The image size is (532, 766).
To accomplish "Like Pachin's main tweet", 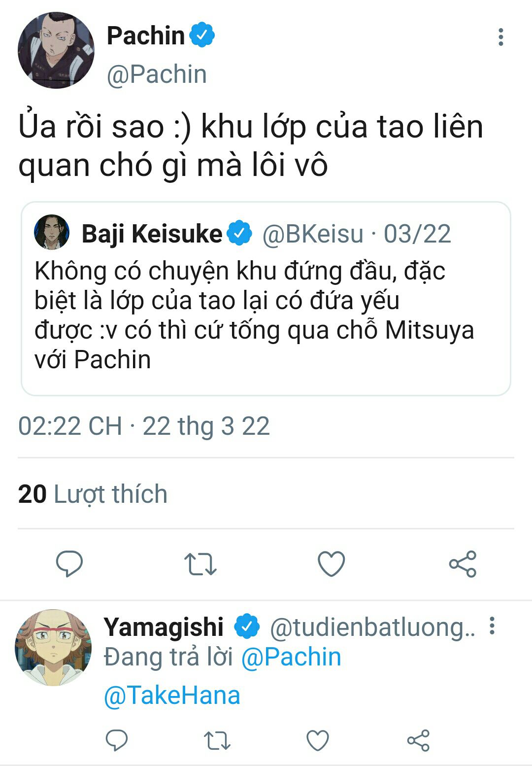I will (x=332, y=564).
